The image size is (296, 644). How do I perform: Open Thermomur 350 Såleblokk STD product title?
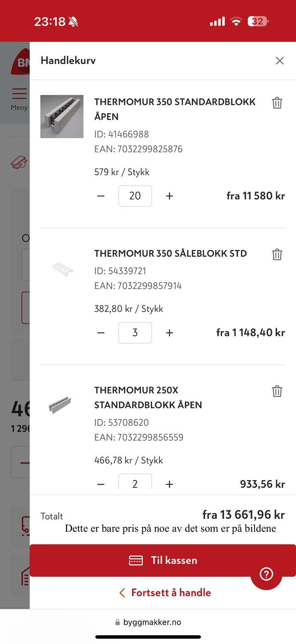coord(171,254)
